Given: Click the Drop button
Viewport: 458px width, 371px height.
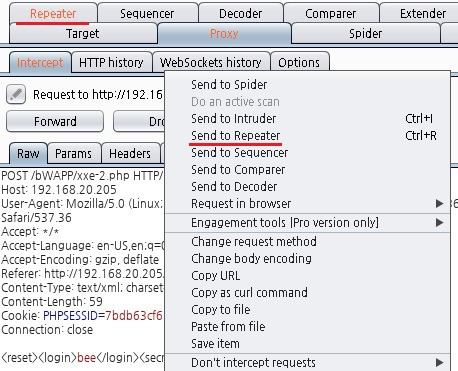Looking at the screenshot, I should click(139, 121).
